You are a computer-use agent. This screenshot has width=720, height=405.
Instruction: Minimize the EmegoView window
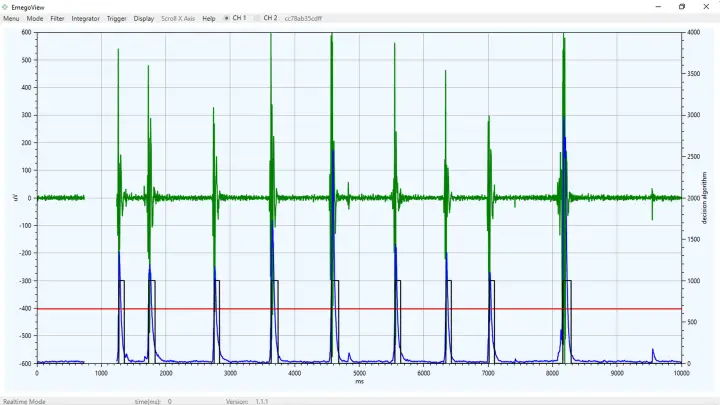pyautogui.click(x=658, y=6)
